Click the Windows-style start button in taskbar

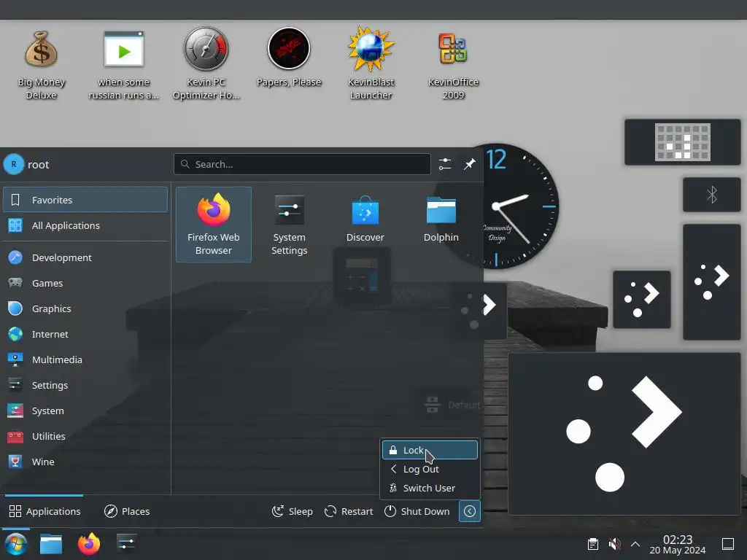tap(16, 544)
